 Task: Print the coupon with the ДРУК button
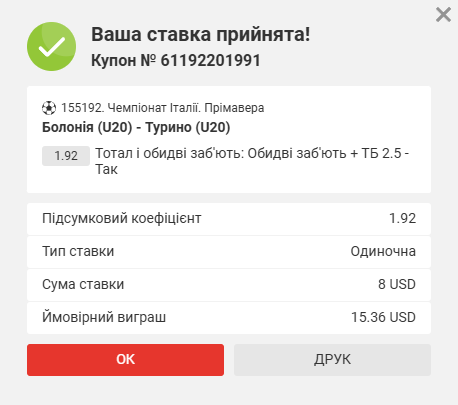[332, 360]
